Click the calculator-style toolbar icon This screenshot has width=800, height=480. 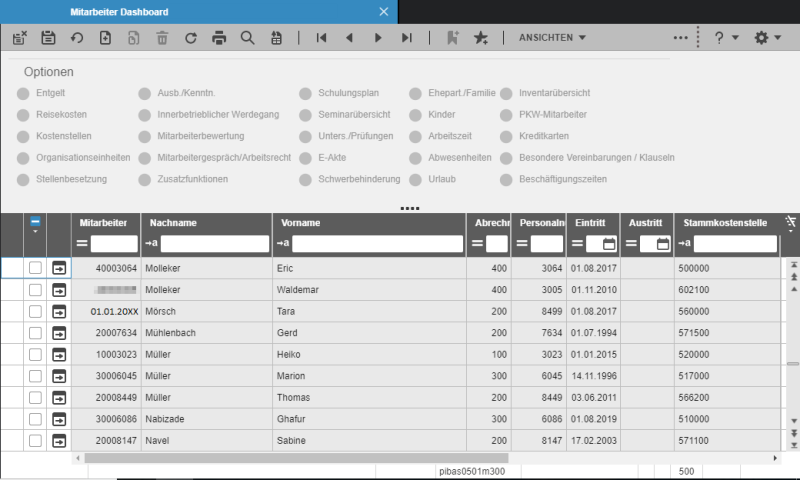[x=276, y=38]
